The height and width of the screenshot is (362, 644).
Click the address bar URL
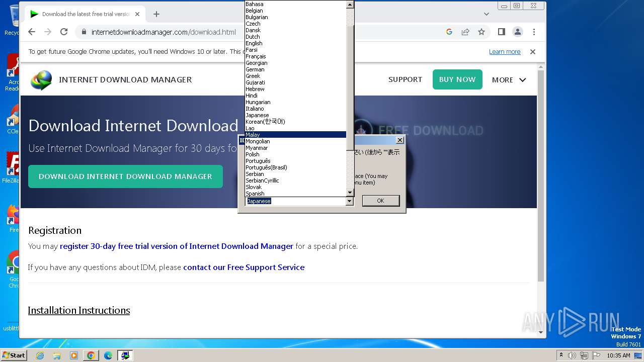tap(164, 32)
